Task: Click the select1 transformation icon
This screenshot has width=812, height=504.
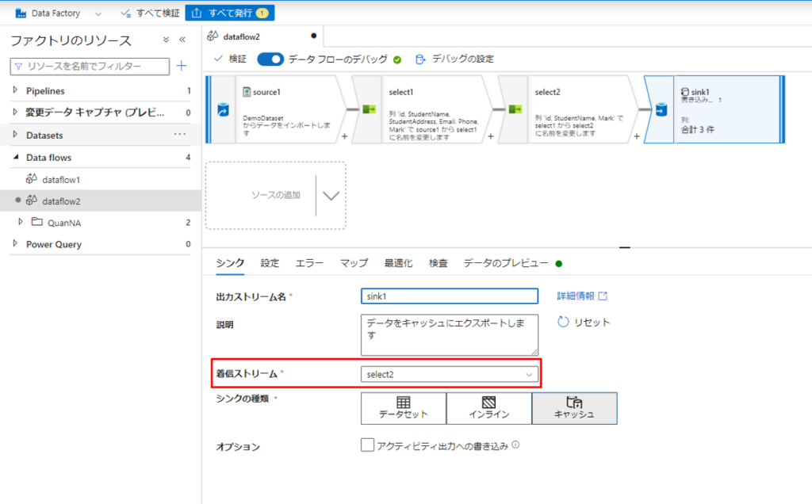Action: pos(369,110)
